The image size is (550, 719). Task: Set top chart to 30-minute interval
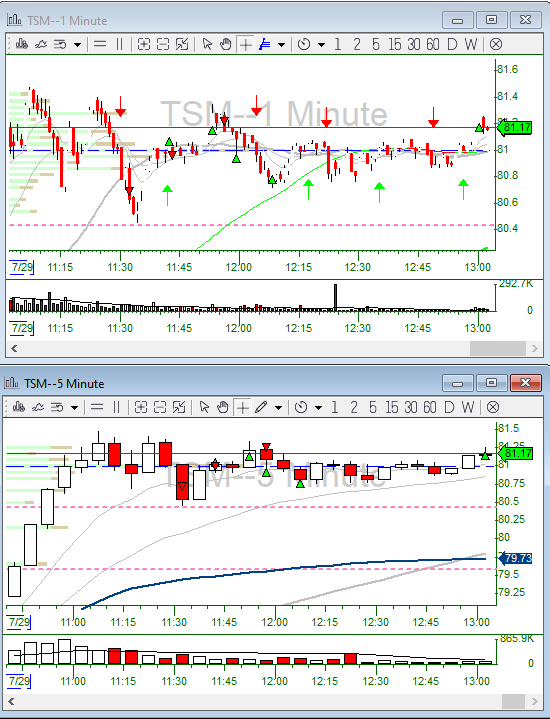tap(414, 44)
